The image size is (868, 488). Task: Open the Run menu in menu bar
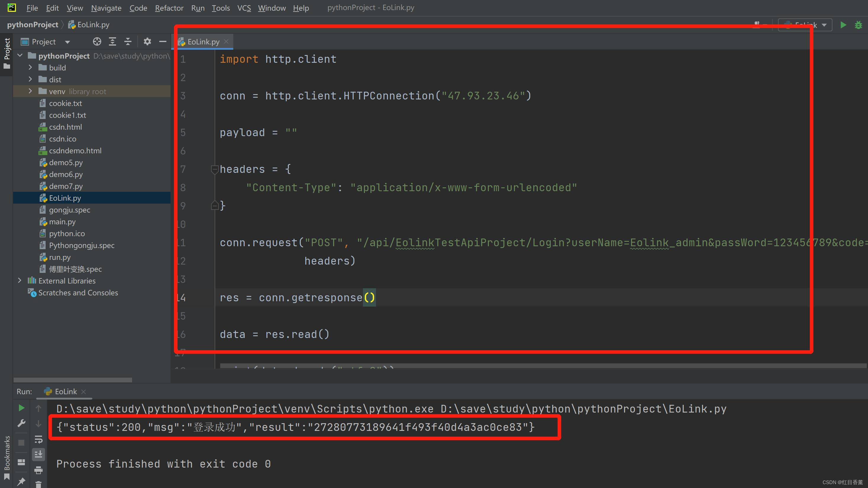197,7
